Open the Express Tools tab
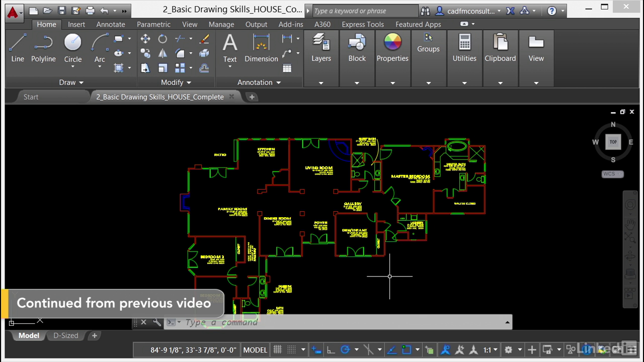644x362 pixels. [x=363, y=24]
